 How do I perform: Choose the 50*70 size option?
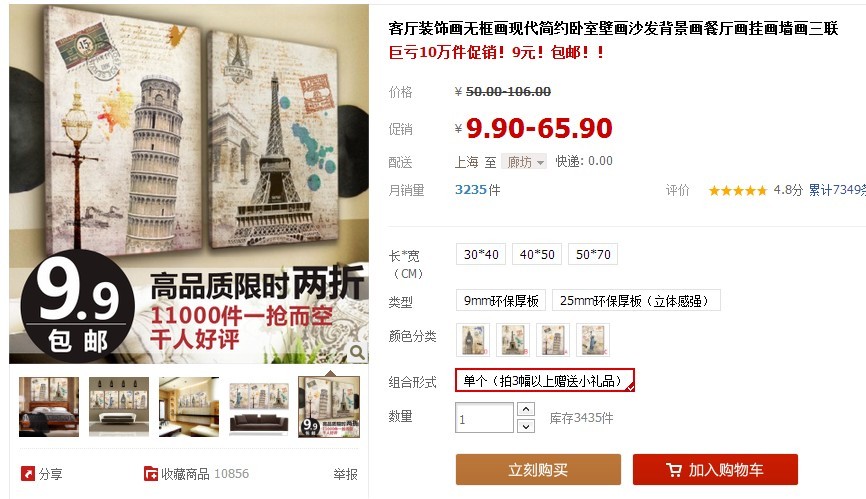[593, 254]
